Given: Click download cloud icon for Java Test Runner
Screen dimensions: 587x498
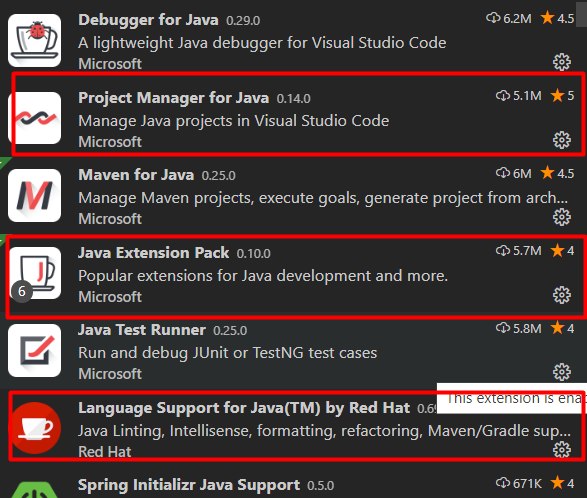Looking at the screenshot, I should click(x=503, y=328).
